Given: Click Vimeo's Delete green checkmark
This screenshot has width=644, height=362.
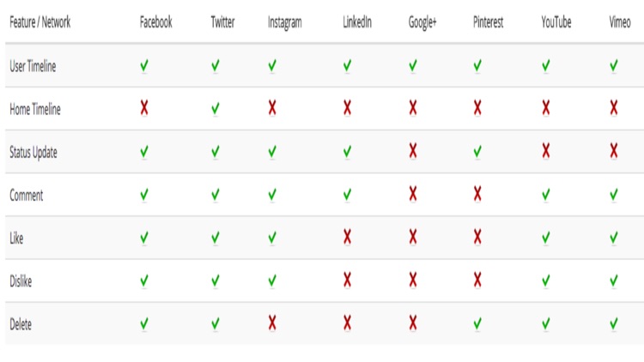Looking at the screenshot, I should click(614, 324).
